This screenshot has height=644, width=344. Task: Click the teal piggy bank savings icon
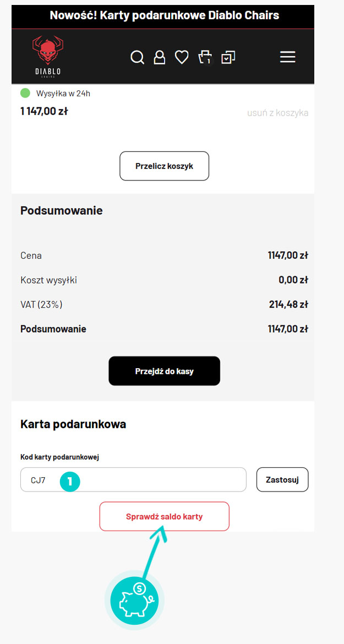click(135, 600)
